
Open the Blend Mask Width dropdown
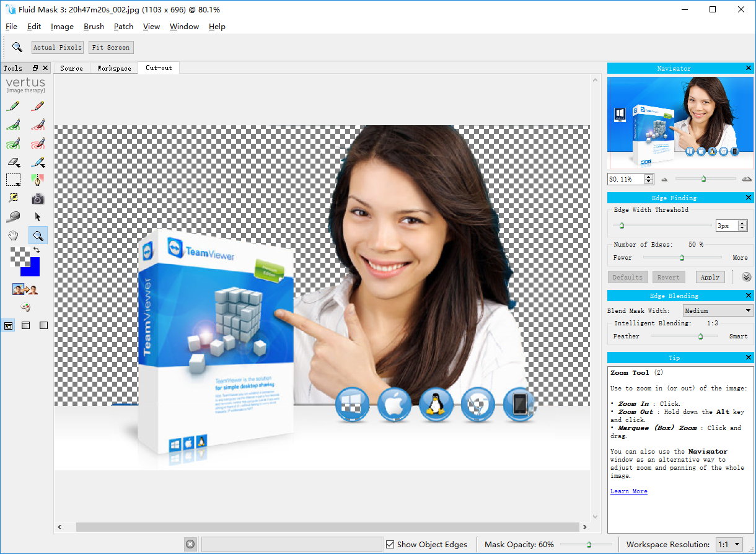point(718,310)
